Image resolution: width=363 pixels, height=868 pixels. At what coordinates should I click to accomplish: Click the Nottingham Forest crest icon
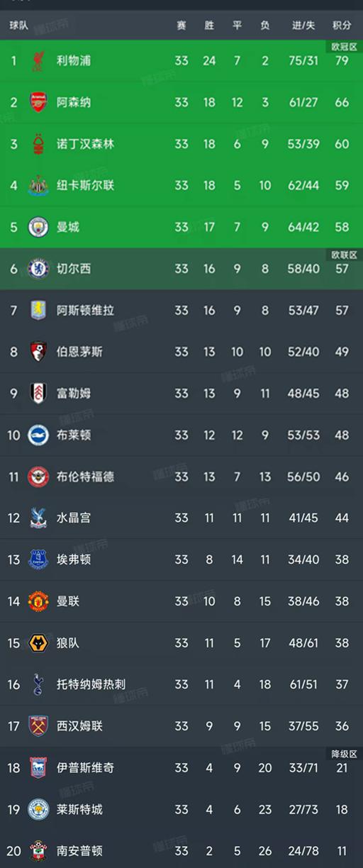click(38, 144)
